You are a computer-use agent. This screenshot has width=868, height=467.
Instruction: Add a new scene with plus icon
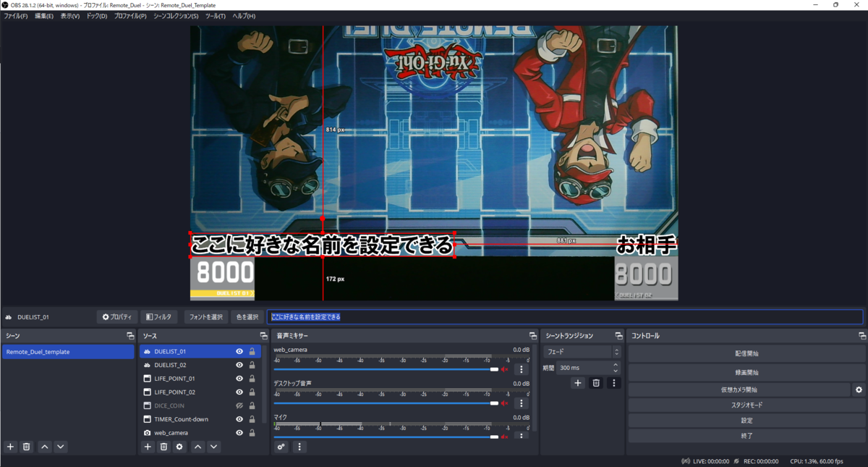point(10,447)
